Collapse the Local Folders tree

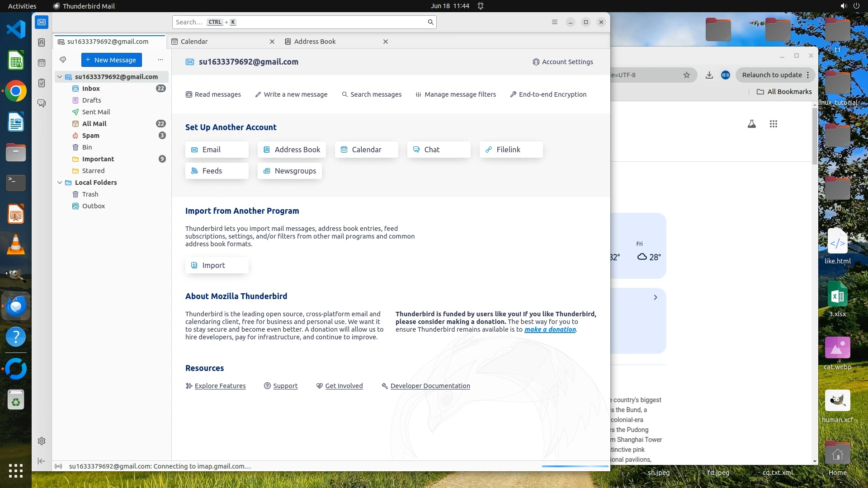click(60, 183)
